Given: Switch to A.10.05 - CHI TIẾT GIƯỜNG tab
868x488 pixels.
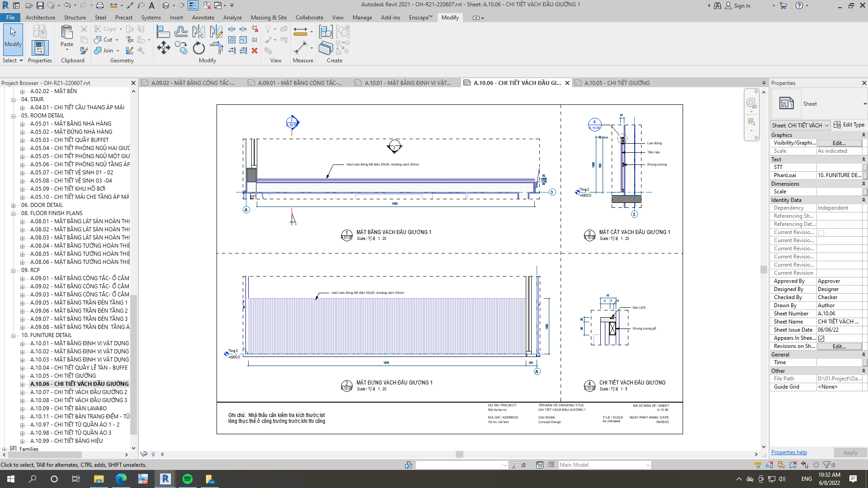Looking at the screenshot, I should [616, 83].
